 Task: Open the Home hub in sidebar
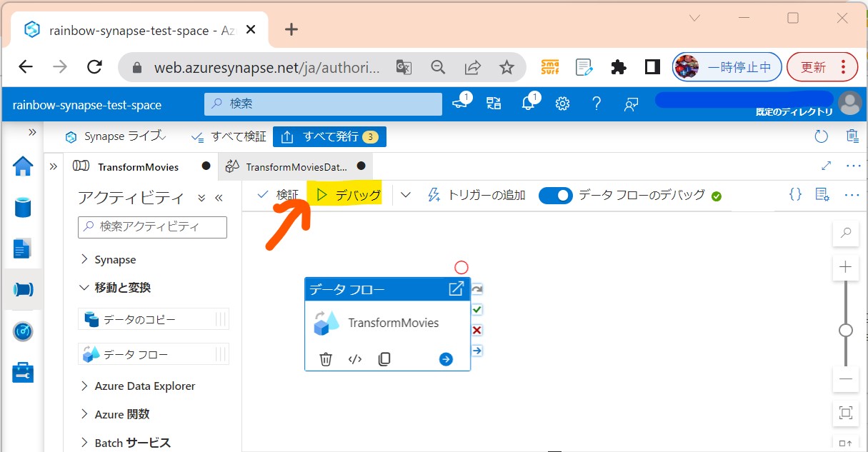coord(23,166)
